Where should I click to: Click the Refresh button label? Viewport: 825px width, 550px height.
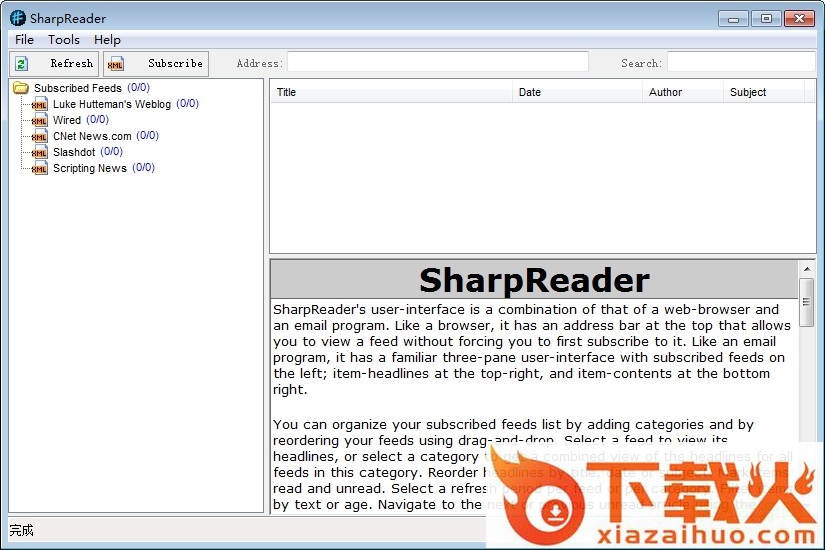pyautogui.click(x=72, y=63)
